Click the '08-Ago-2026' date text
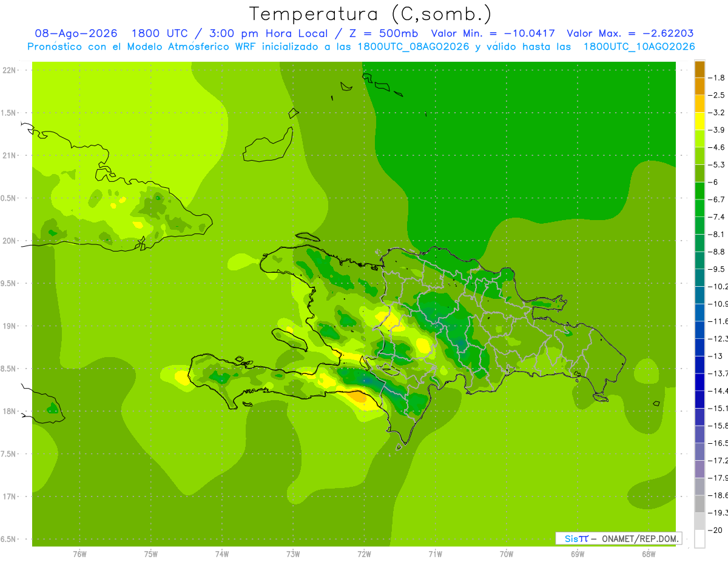 click(76, 33)
